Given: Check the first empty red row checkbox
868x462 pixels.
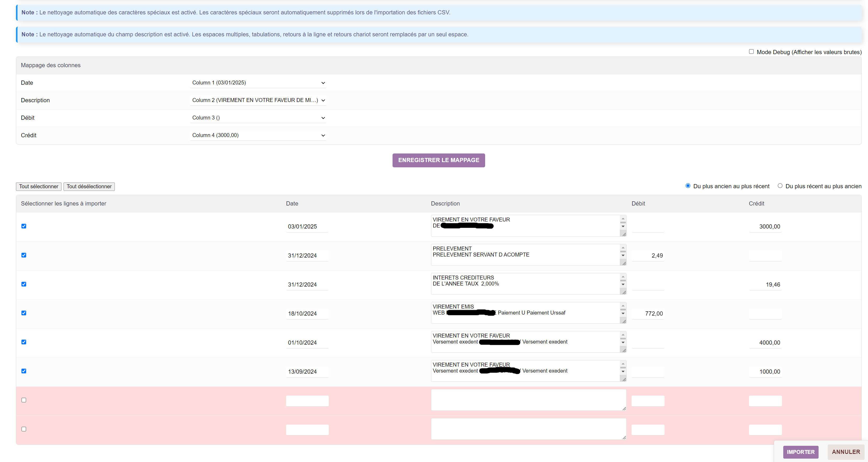Looking at the screenshot, I should point(24,400).
